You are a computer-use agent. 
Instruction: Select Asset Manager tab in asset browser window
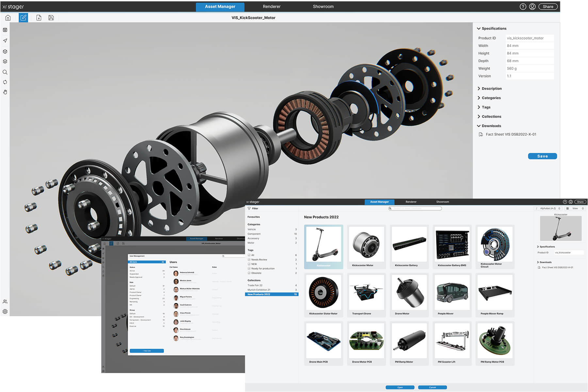[x=380, y=202]
